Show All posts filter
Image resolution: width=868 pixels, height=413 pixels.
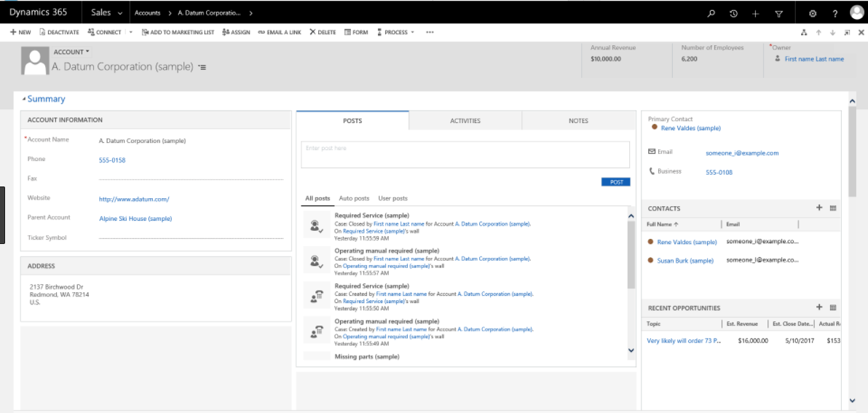click(317, 198)
